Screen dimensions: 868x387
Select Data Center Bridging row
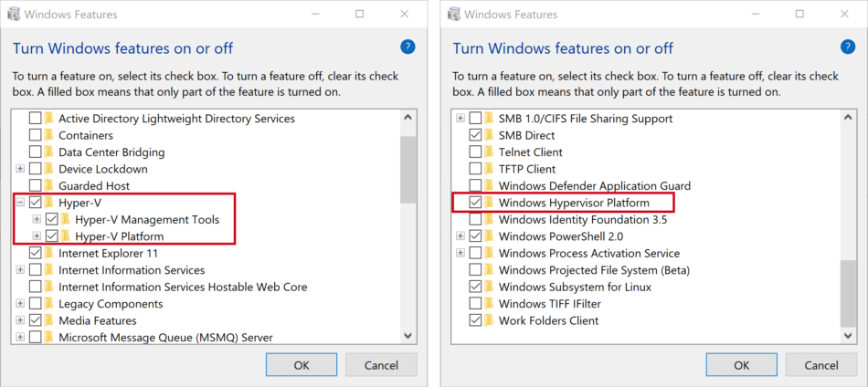coord(111,152)
